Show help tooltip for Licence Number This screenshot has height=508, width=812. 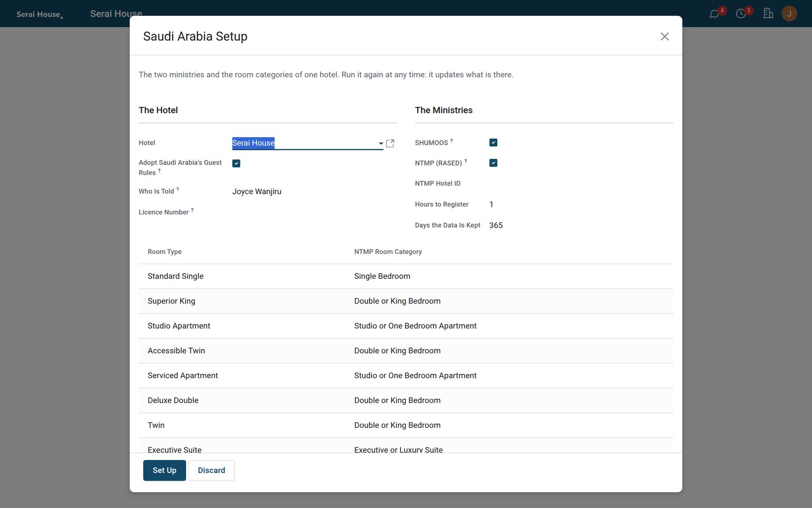click(x=192, y=210)
